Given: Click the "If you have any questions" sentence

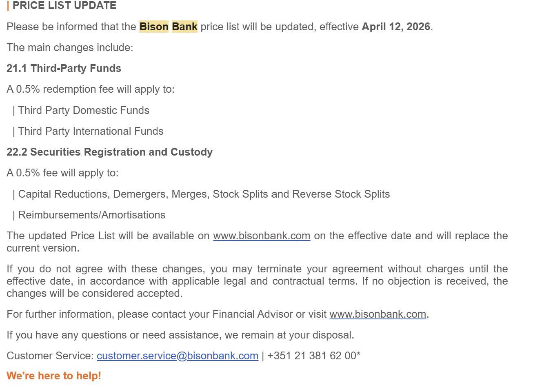Looking at the screenshot, I should [x=180, y=335].
